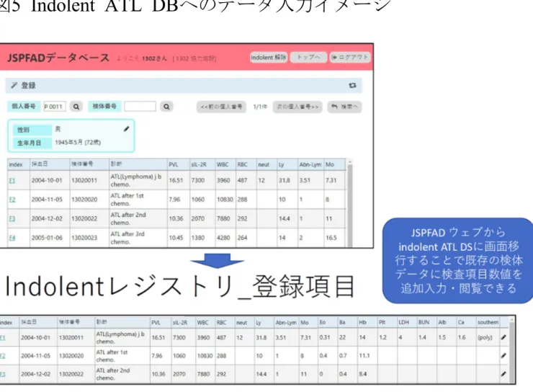Click the 検体番号 input field
The width and height of the screenshot is (533, 392).
[140, 107]
